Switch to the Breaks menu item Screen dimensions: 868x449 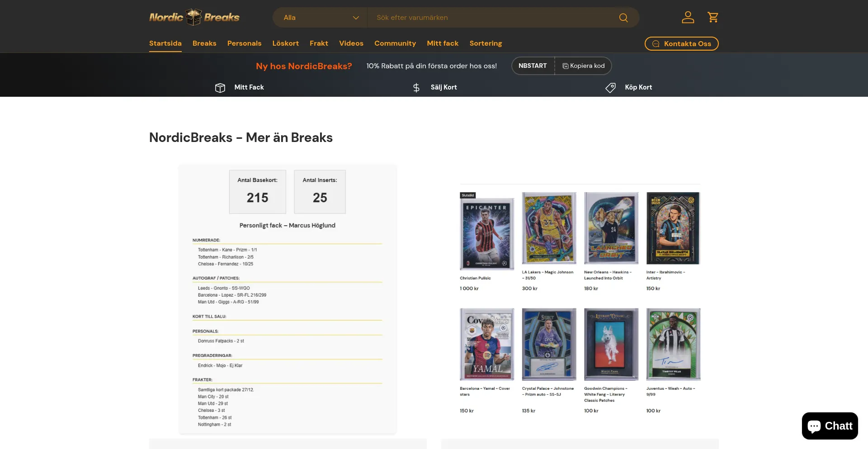click(x=204, y=43)
